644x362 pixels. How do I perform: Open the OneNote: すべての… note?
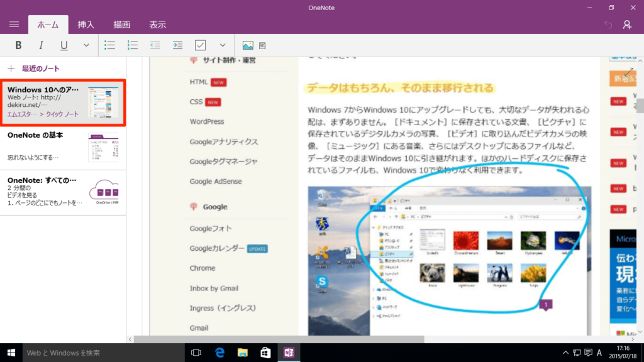click(63, 192)
